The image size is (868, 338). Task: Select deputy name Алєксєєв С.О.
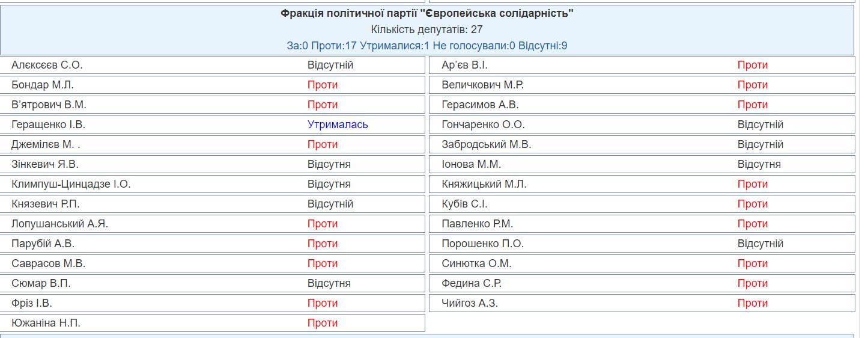47,65
